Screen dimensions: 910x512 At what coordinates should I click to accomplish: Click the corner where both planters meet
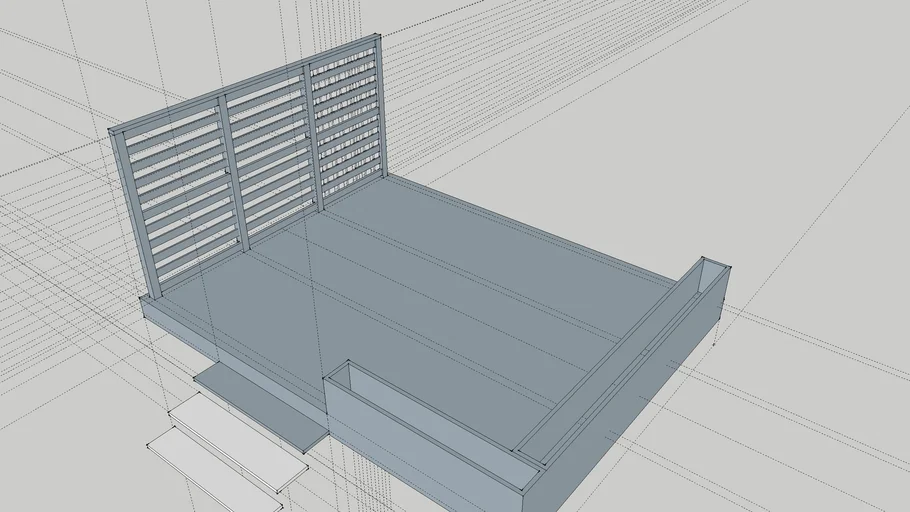point(528,460)
